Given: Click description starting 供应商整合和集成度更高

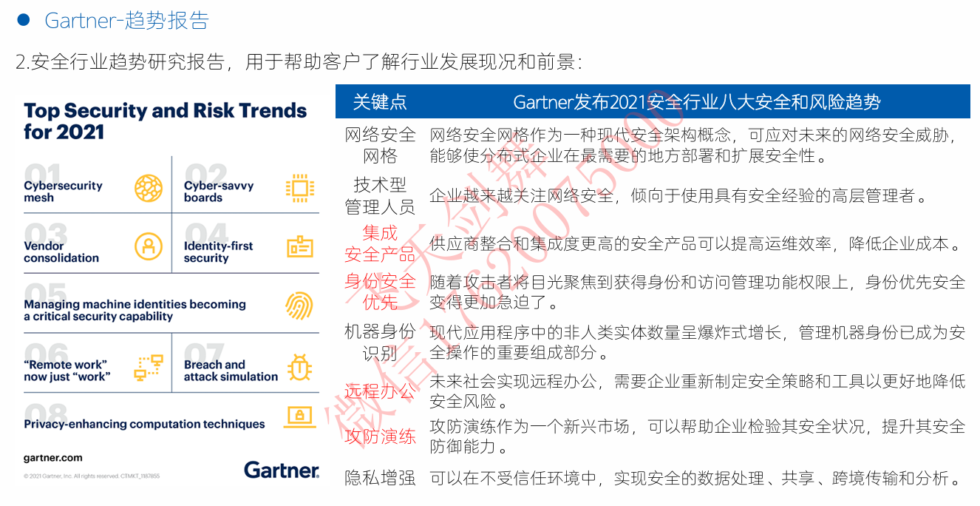Looking at the screenshot, I should [697, 244].
